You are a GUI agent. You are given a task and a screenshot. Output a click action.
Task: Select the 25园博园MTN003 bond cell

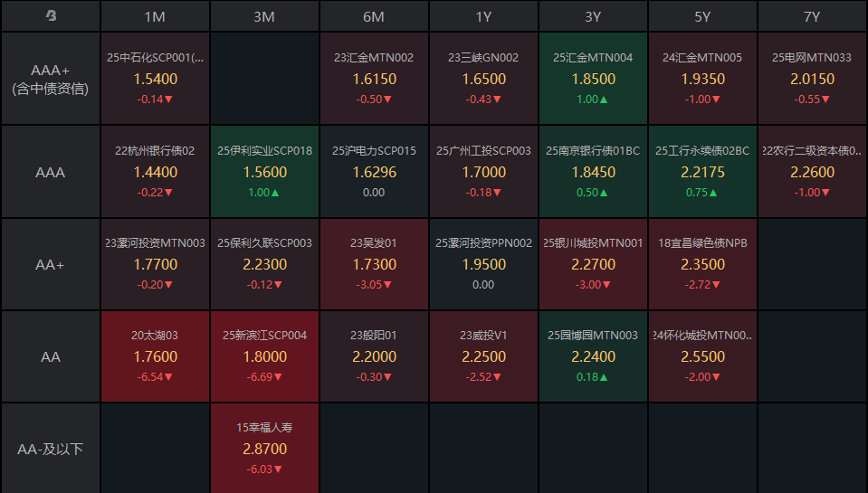click(593, 356)
